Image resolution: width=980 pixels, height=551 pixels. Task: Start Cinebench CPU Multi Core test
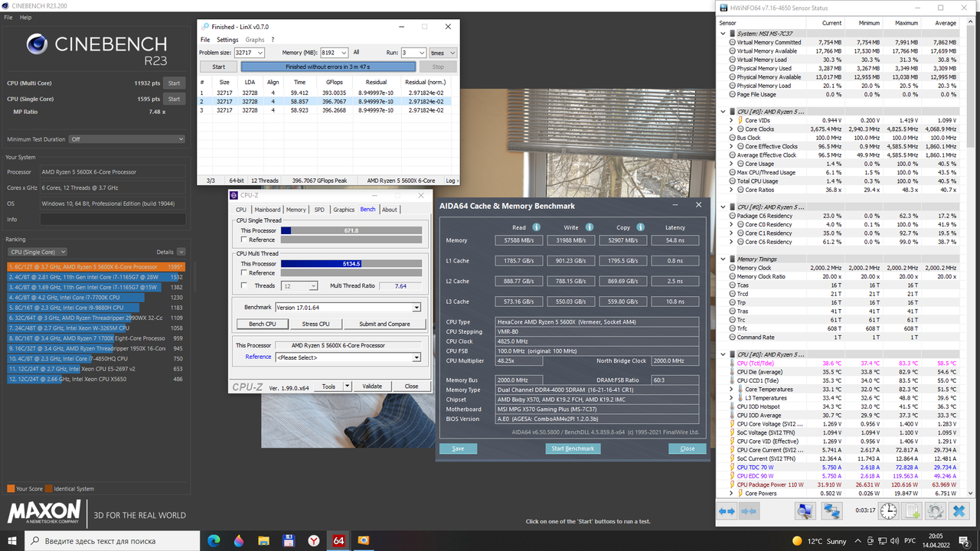click(x=174, y=83)
